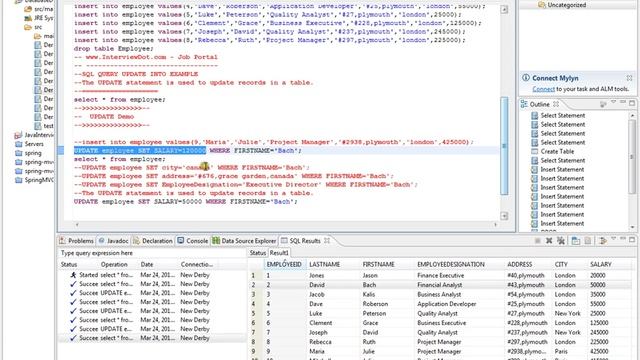This screenshot has width=640, height=360.
Task: Switch to the Problems tab
Action: tap(76, 241)
